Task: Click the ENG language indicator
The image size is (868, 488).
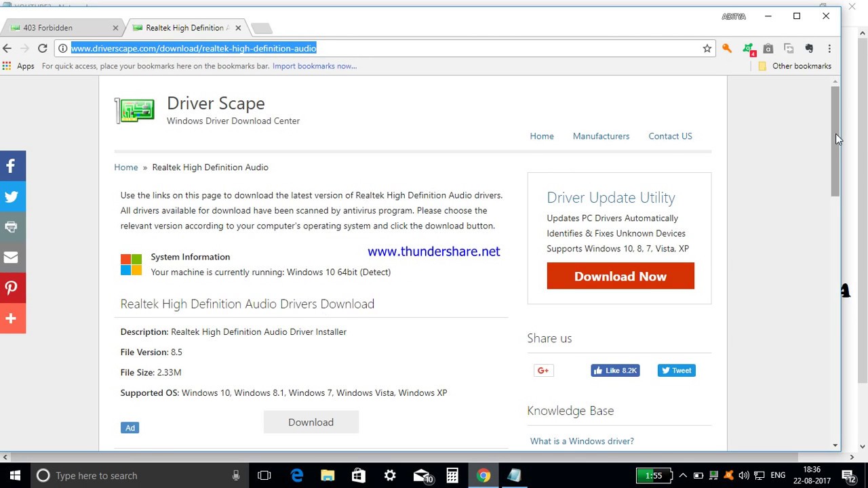Action: [778, 475]
